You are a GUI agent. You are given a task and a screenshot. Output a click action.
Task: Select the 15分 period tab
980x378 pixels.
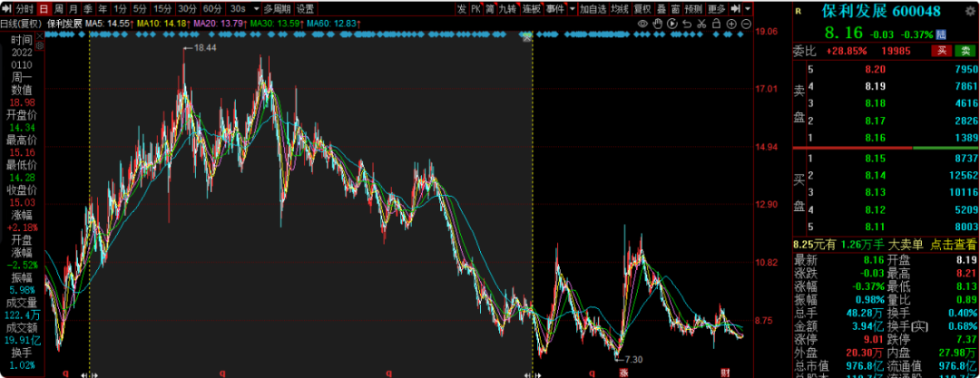click(x=162, y=9)
